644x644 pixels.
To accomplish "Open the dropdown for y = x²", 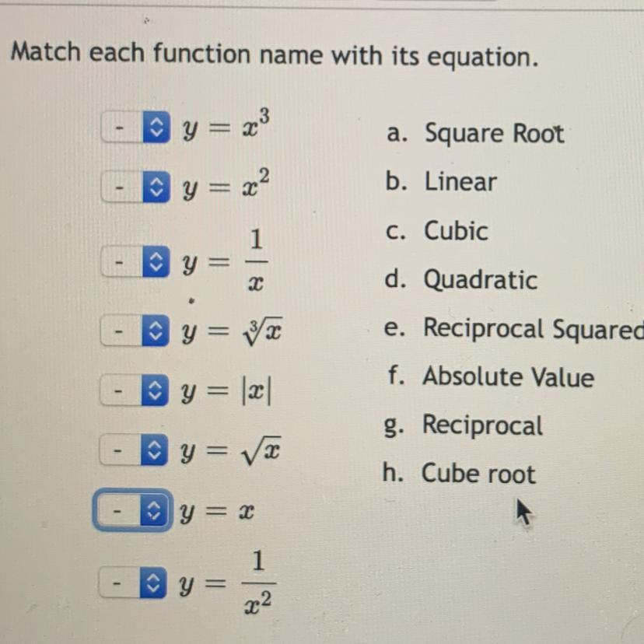I will (x=136, y=187).
